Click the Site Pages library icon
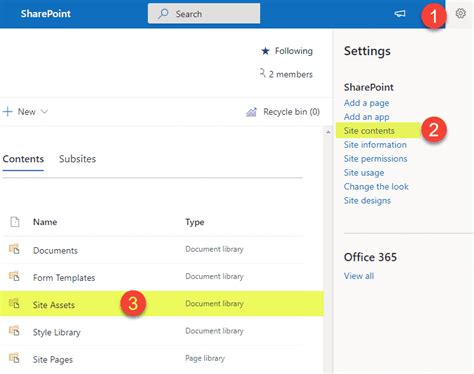This screenshot has width=474, height=374. click(14, 358)
